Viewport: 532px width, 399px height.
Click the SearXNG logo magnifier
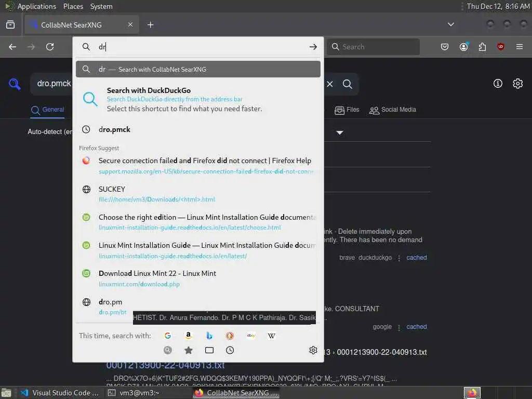pos(15,84)
